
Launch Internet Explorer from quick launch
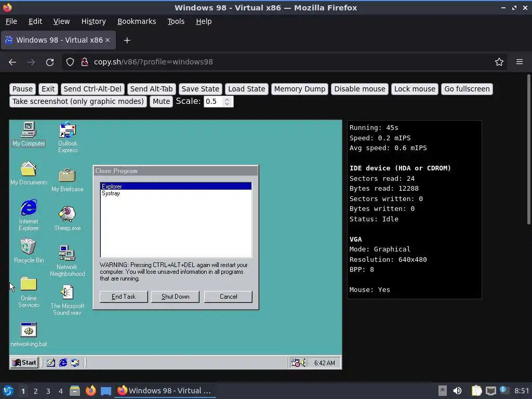63,363
